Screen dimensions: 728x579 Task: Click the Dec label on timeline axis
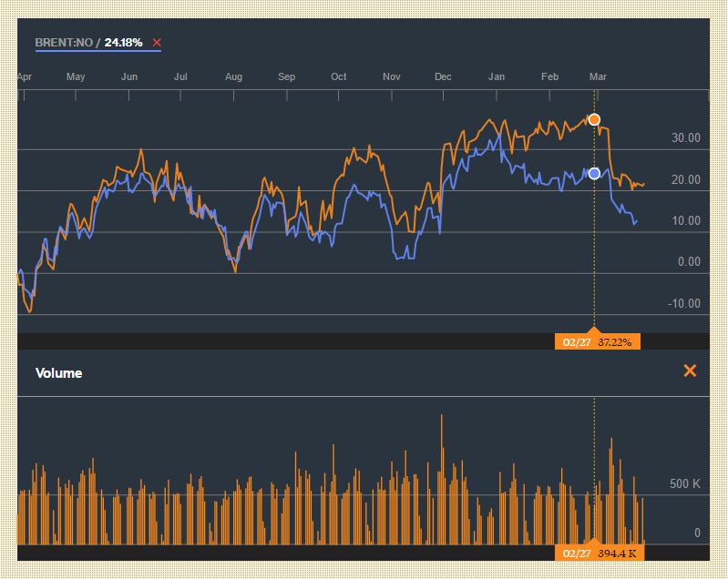[443, 76]
